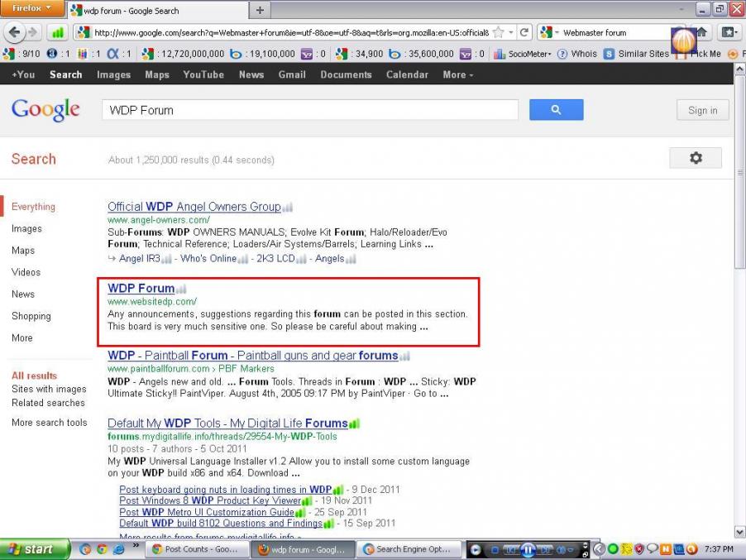Click the Google logo
This screenshot has height=560, width=746.
pyautogui.click(x=45, y=110)
